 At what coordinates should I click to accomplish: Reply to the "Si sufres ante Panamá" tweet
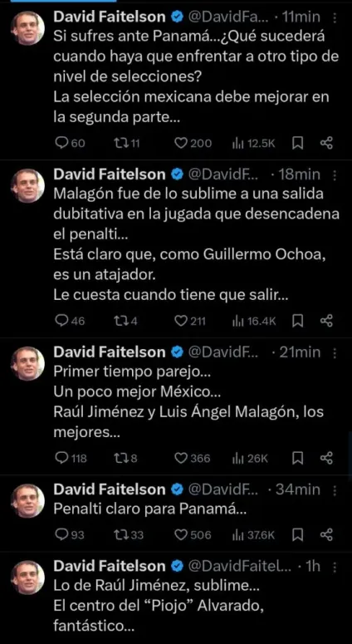[x=70, y=143]
